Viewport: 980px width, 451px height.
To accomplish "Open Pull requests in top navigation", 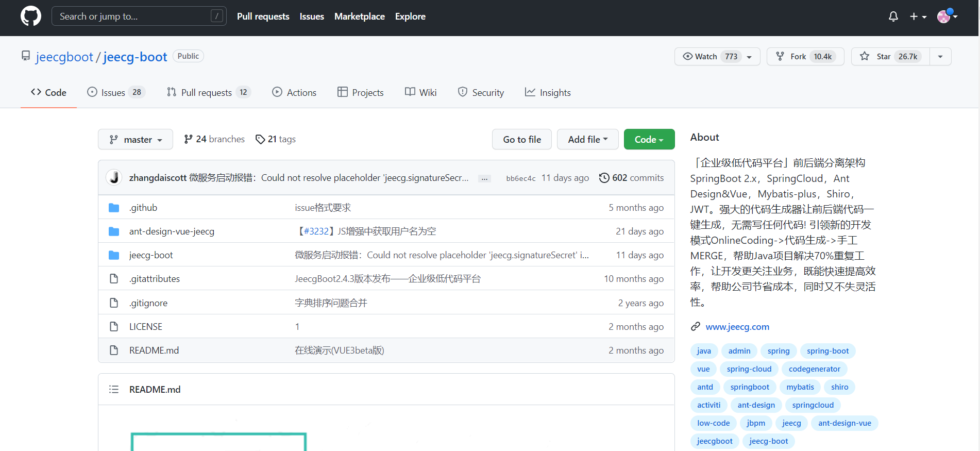I will [263, 16].
